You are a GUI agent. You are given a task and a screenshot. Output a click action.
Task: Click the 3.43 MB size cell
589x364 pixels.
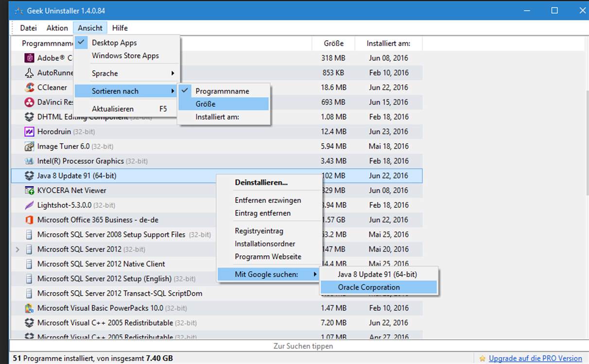point(333,161)
